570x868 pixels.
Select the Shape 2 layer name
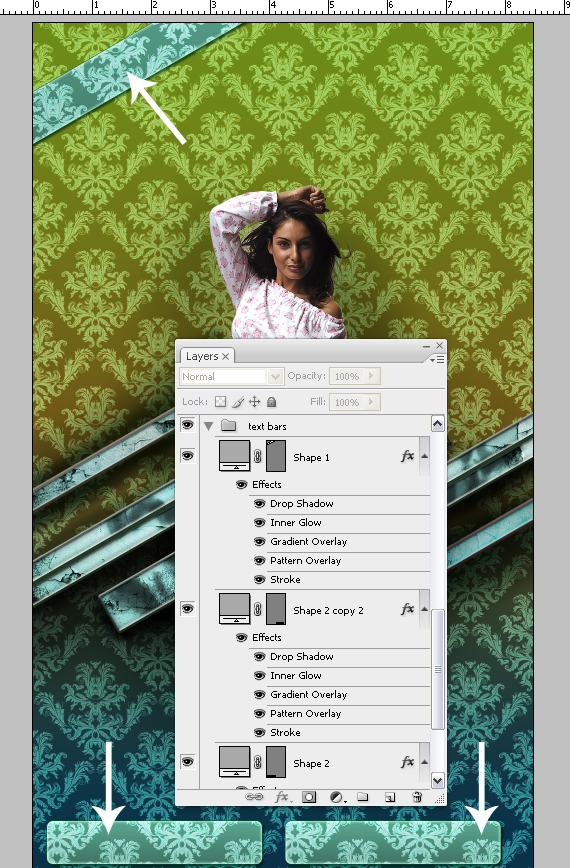coord(311,763)
